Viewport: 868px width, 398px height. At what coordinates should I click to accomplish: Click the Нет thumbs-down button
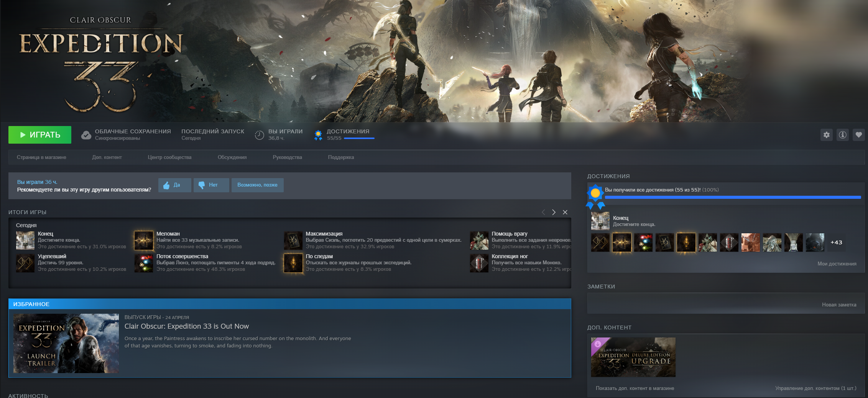coord(211,185)
